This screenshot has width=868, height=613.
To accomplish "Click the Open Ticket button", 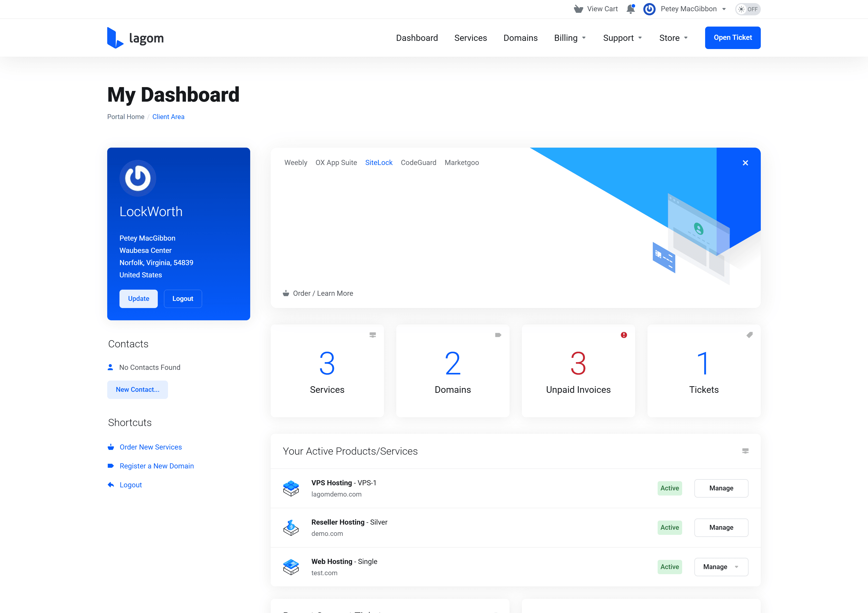I will (733, 38).
